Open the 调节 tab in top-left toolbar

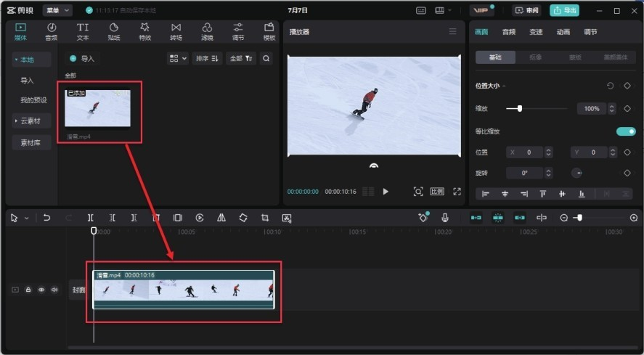point(238,32)
